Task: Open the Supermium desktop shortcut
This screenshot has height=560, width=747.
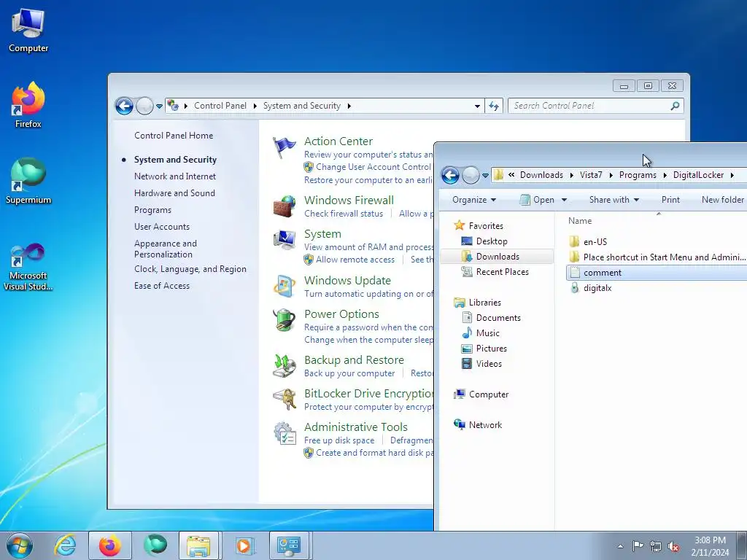Action: (x=28, y=182)
